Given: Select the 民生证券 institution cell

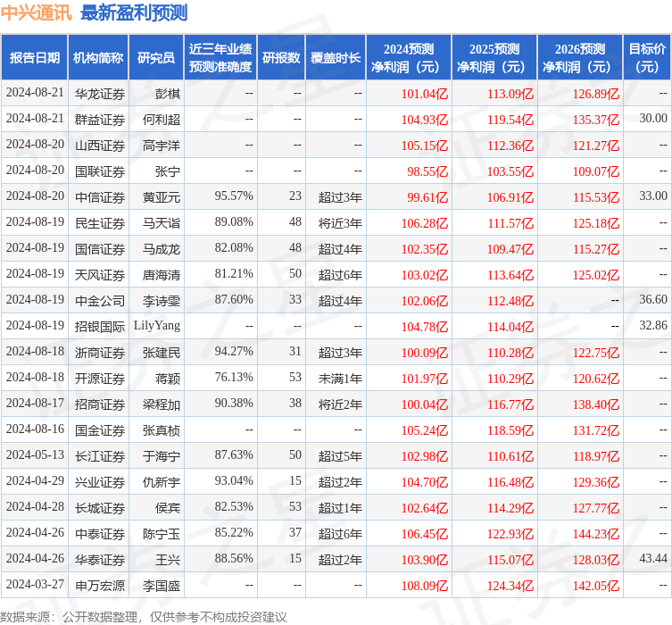Looking at the screenshot, I should coord(99,223).
